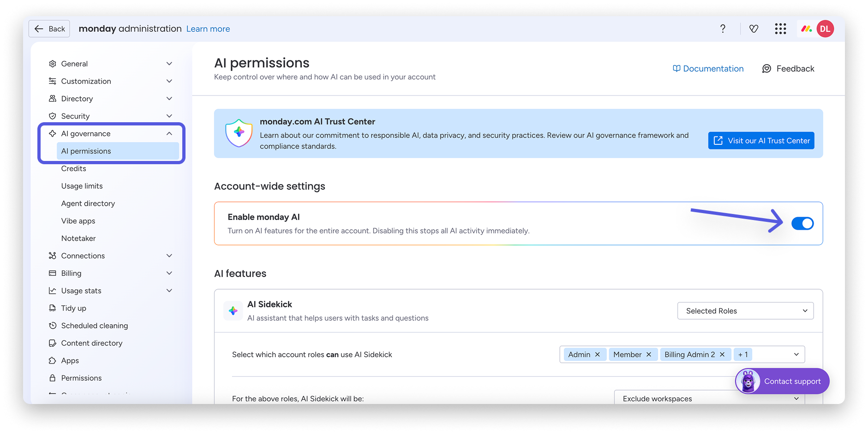The width and height of the screenshot is (868, 434).
Task: Click the Content directory icon
Action: pos(53,343)
